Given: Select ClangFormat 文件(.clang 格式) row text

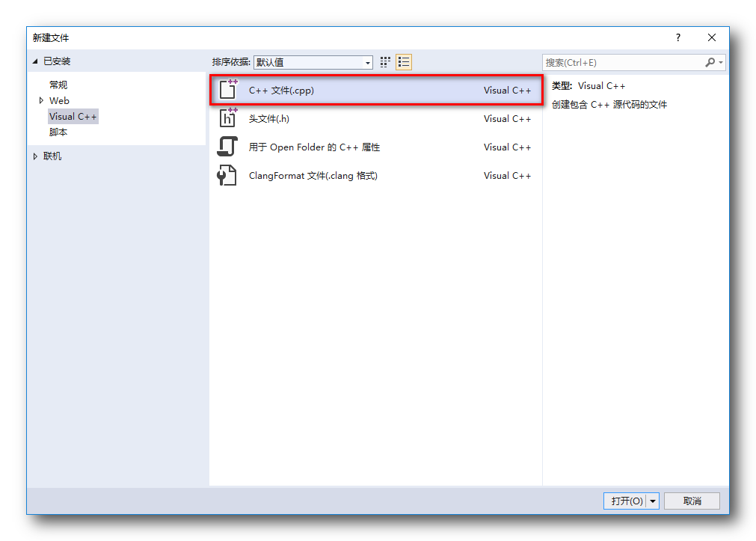Looking at the screenshot, I should pos(313,176).
